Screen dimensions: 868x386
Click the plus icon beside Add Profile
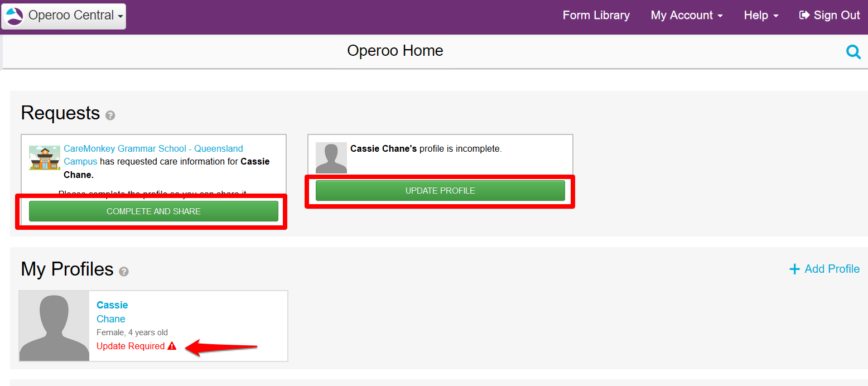(x=794, y=269)
